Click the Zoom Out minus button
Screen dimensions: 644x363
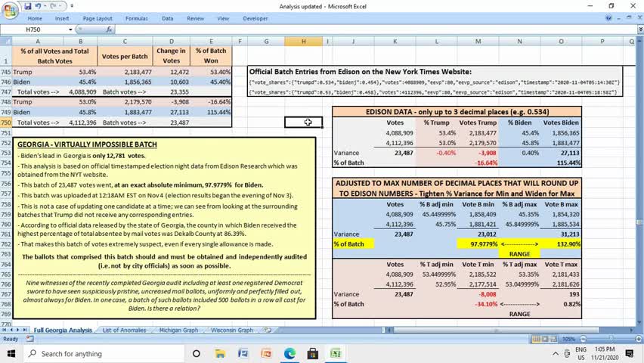pos(583,339)
